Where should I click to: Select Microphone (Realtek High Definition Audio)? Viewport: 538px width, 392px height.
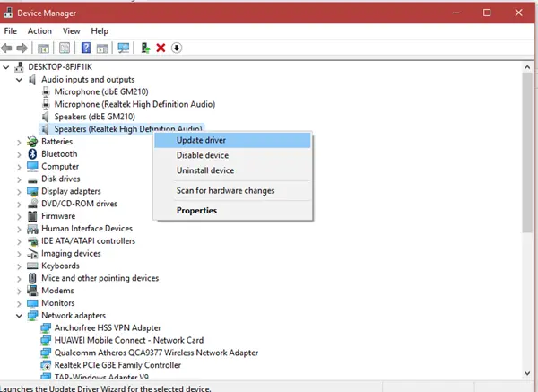(134, 104)
